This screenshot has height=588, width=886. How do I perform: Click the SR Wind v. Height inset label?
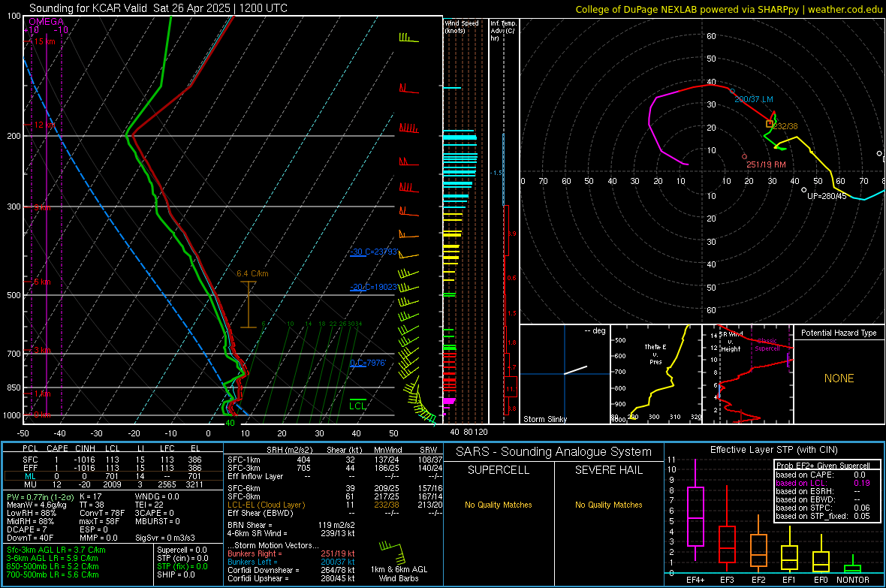[731, 342]
